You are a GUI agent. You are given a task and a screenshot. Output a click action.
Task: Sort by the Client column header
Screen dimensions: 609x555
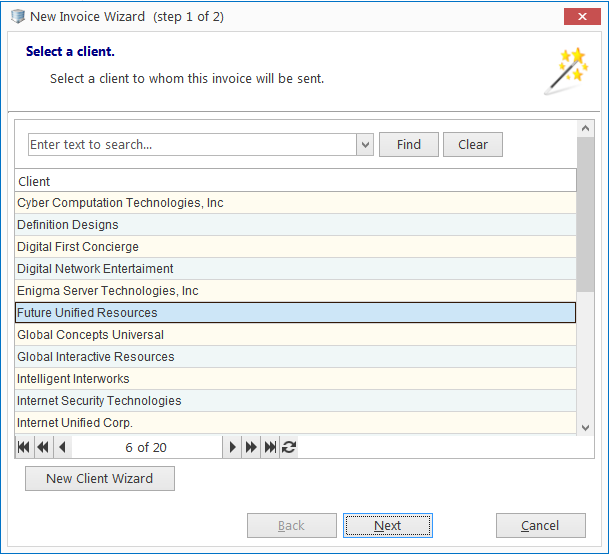(295, 181)
